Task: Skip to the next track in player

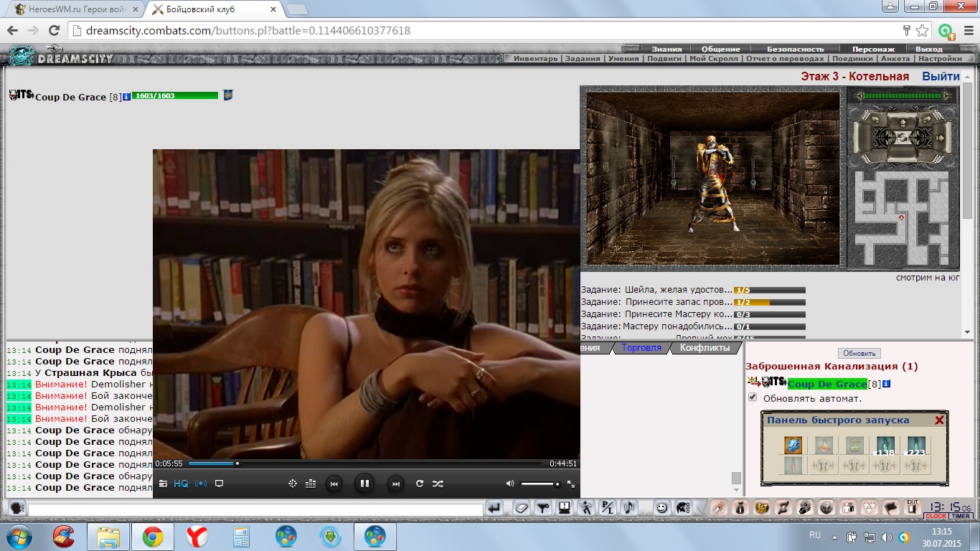Action: (x=395, y=484)
